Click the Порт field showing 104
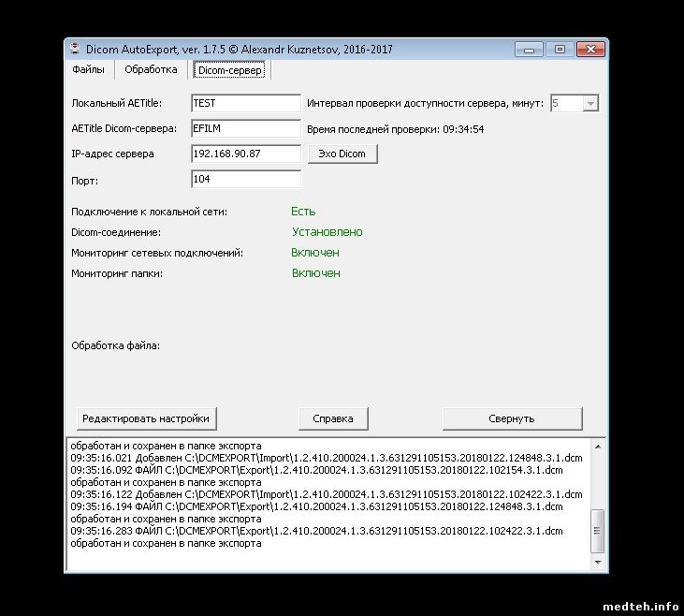 [245, 179]
